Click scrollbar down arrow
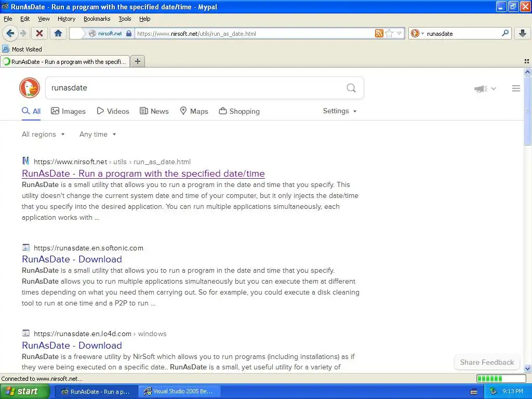 527,368
